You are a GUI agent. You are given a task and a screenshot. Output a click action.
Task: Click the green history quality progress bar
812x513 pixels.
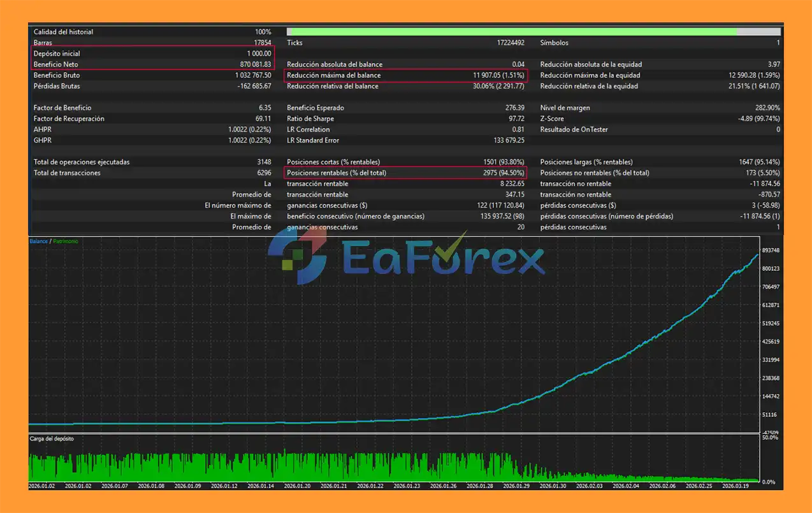(511, 31)
